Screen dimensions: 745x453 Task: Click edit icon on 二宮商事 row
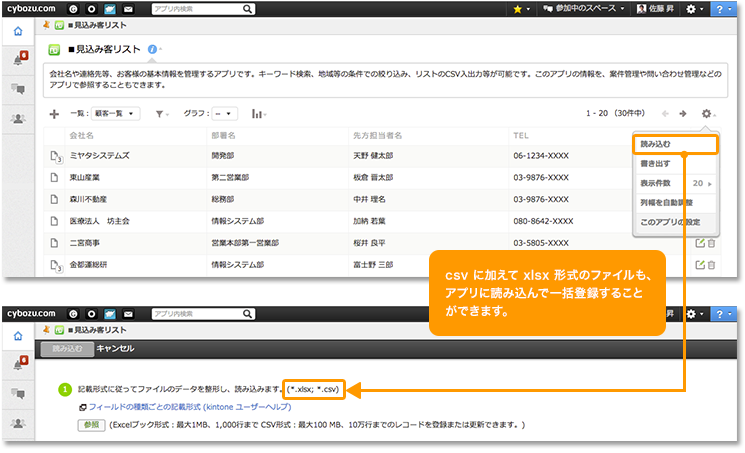[x=700, y=242]
